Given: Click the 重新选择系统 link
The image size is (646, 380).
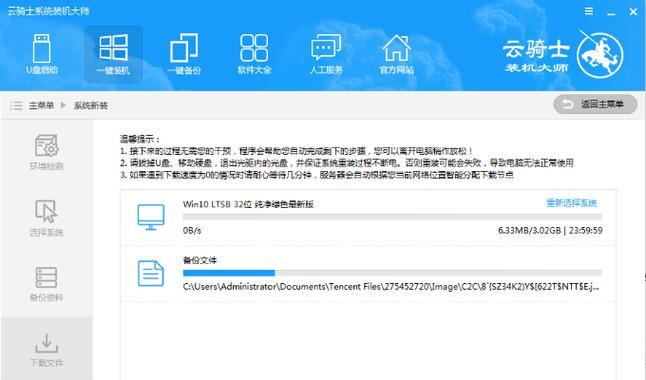Looking at the screenshot, I should [571, 203].
